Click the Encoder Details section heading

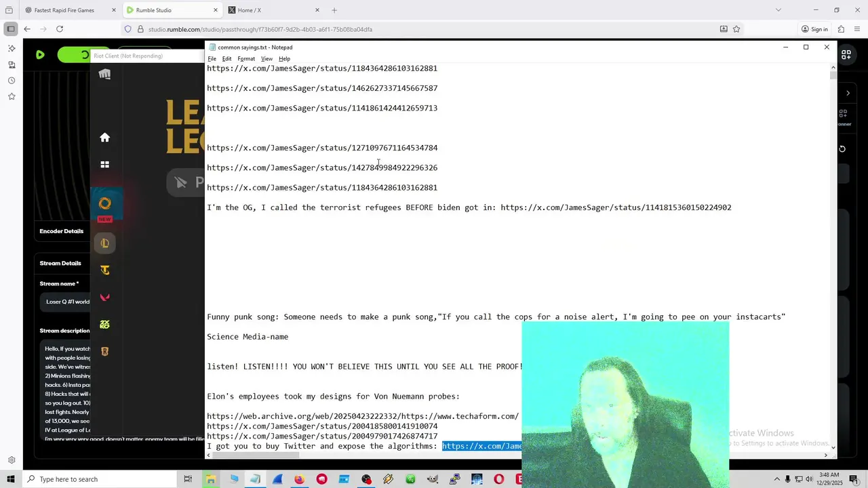tap(61, 231)
